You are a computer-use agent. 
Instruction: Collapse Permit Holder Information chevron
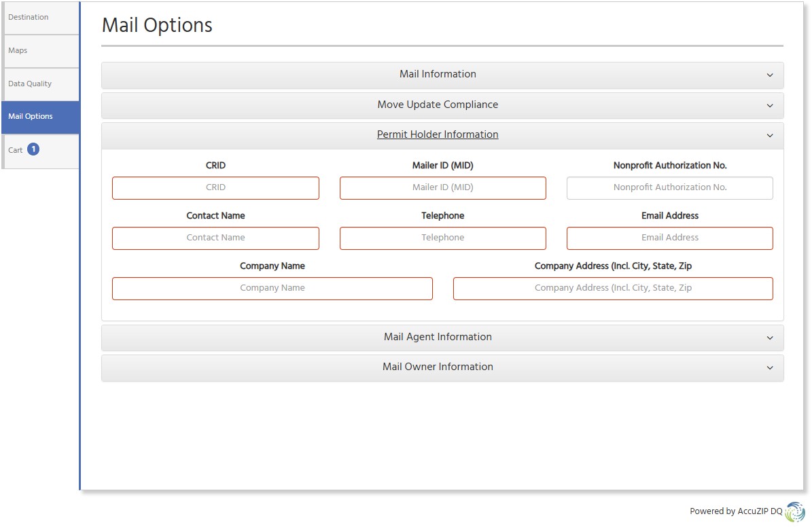click(x=769, y=136)
